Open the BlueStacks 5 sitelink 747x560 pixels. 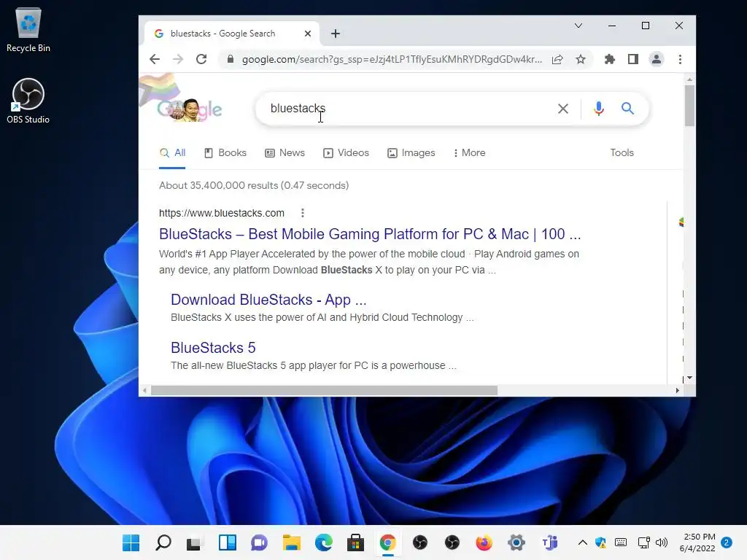(213, 348)
